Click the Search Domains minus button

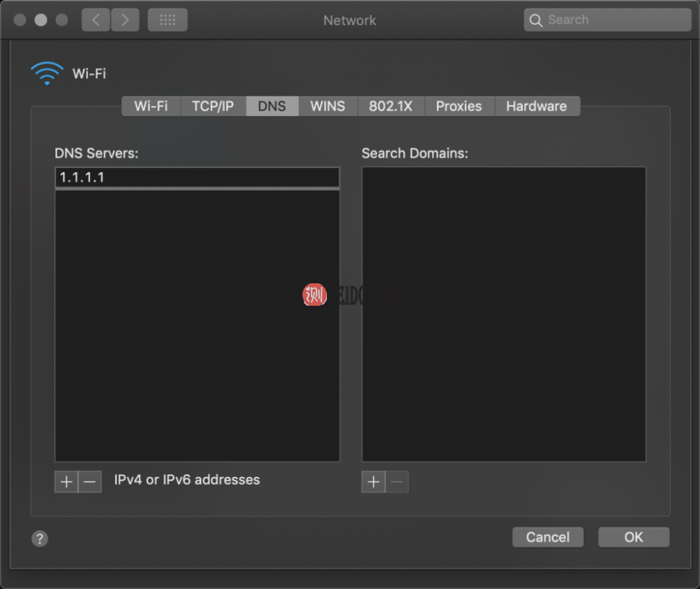pos(396,481)
